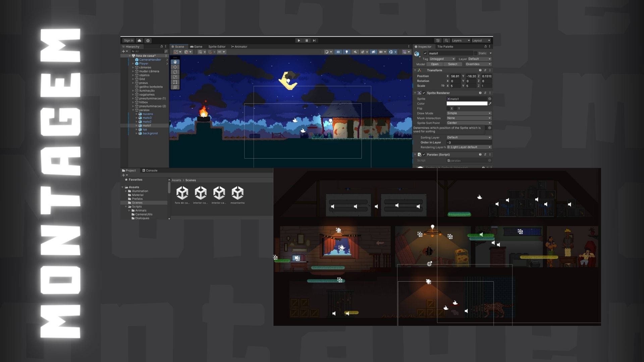Click the cloud services icon
Image resolution: width=644 pixels, height=362 pixels.
pos(140,41)
